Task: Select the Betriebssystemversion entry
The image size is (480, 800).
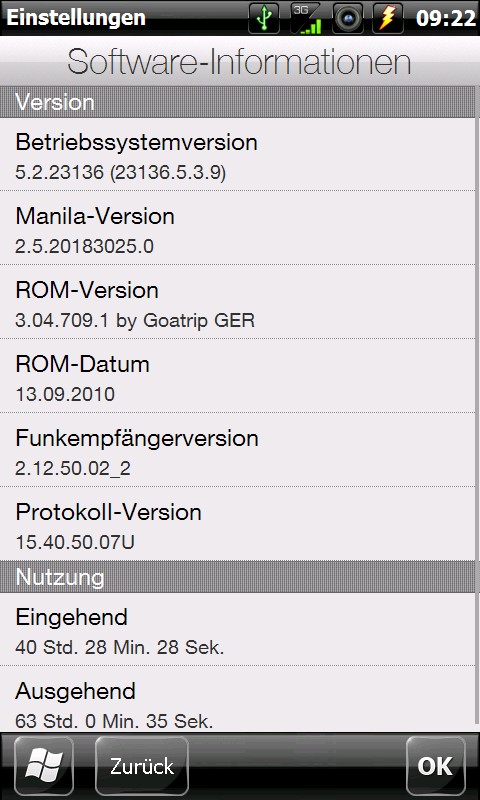Action: tap(237, 155)
